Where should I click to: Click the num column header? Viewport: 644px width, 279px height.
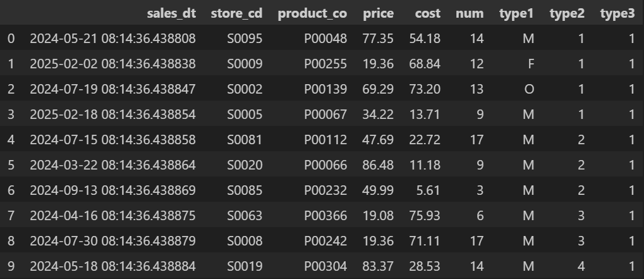[x=470, y=13]
